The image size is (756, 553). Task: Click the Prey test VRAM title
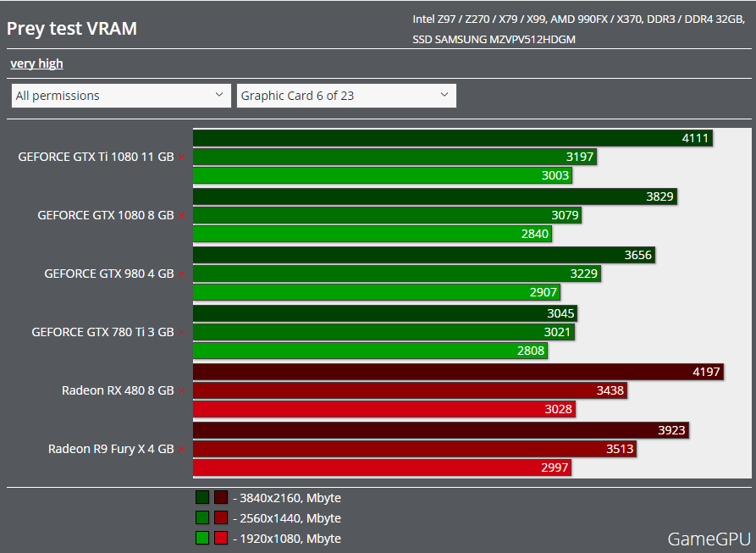72,29
